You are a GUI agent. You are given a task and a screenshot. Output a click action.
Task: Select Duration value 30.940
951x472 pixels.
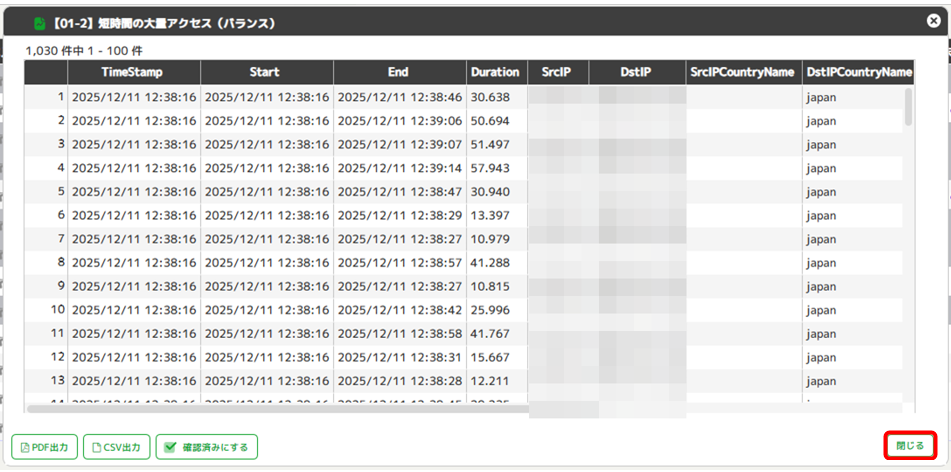(490, 192)
